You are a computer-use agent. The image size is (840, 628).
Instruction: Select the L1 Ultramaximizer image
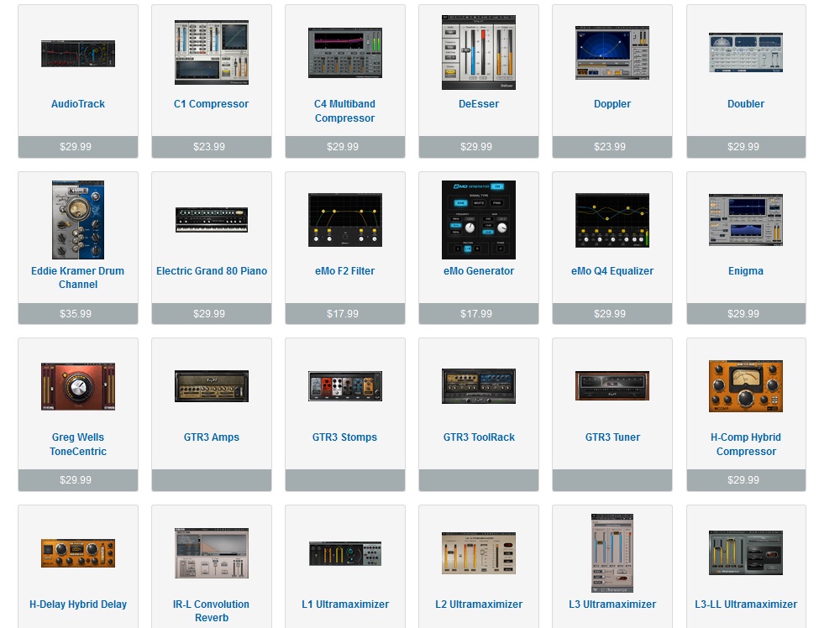tap(345, 553)
